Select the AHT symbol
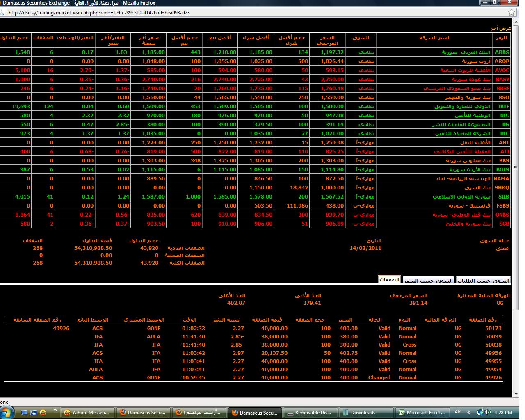 coord(504,143)
